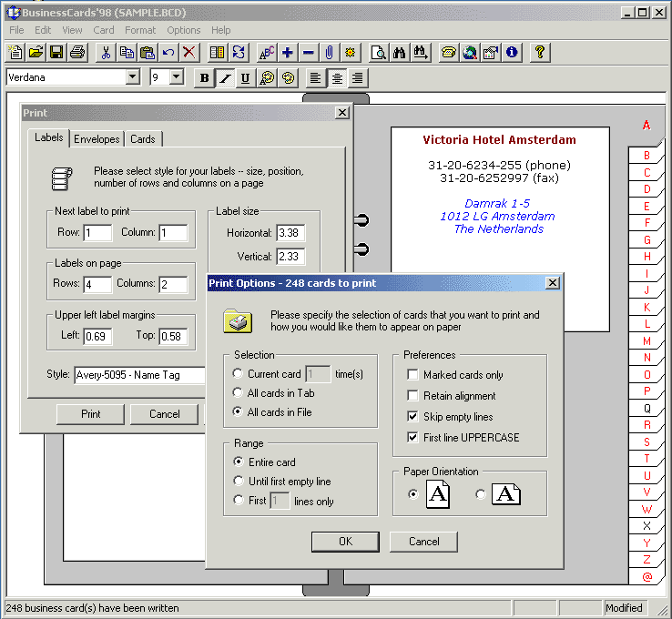Click the Save floppy disk icon
Image resolution: width=672 pixels, height=619 pixels.
56,53
